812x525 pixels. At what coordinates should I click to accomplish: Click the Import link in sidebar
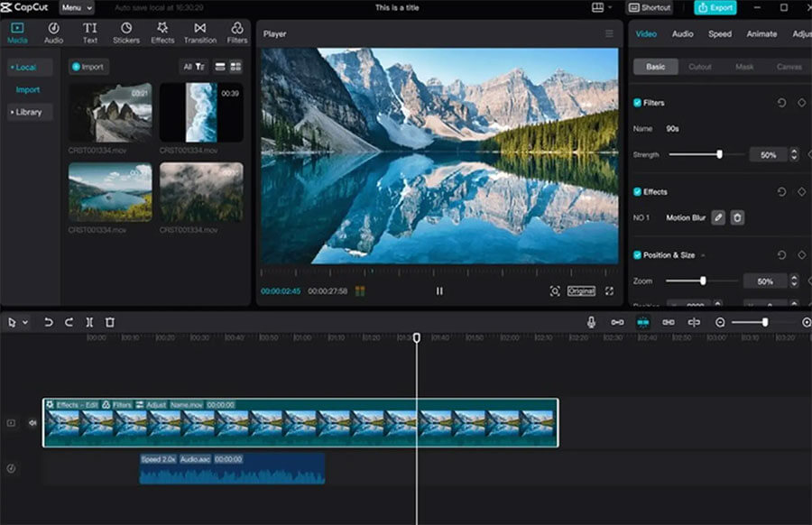click(27, 89)
